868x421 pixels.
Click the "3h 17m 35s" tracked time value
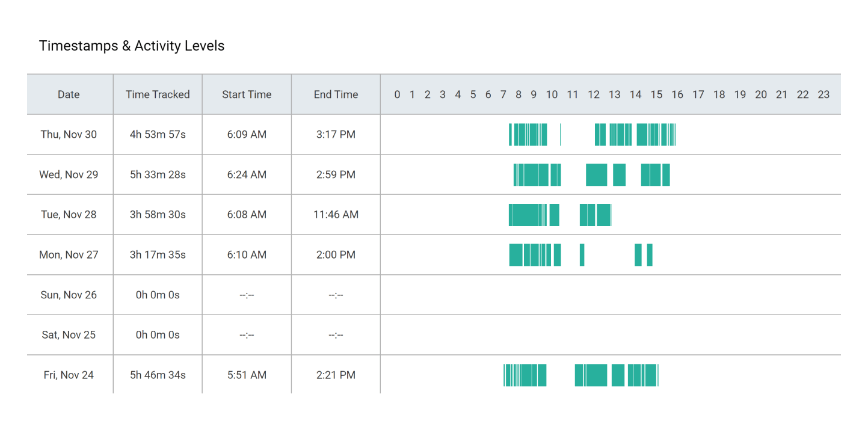157,254
